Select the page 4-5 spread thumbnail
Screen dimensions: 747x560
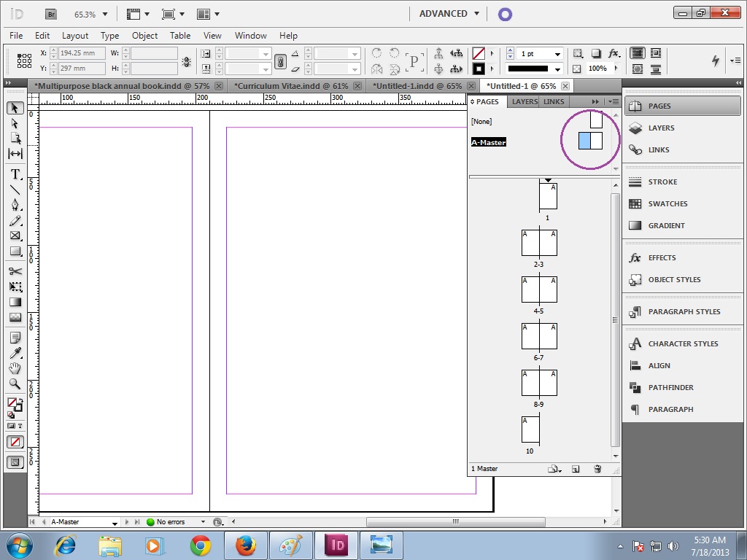(539, 289)
